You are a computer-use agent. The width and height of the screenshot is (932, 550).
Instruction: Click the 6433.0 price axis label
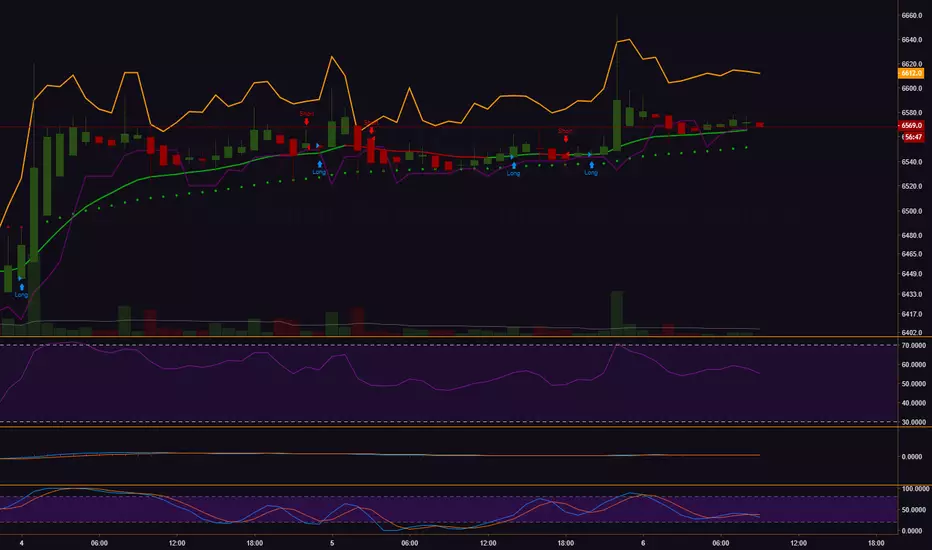912,294
